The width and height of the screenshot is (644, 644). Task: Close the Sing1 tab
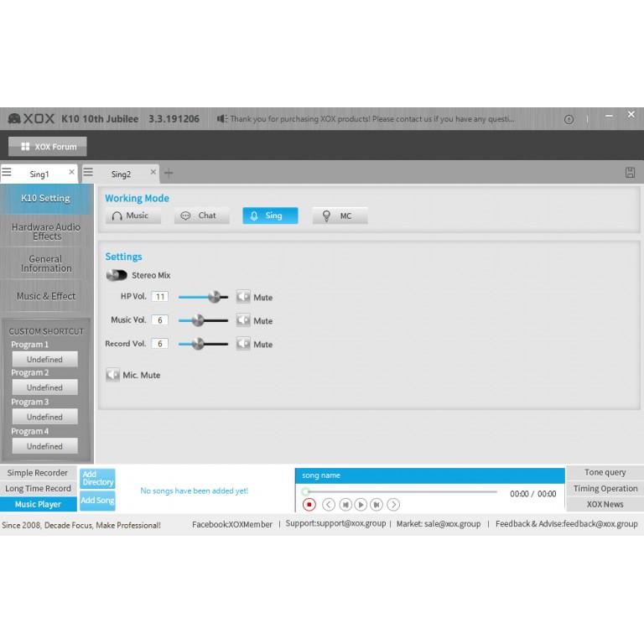(x=71, y=172)
